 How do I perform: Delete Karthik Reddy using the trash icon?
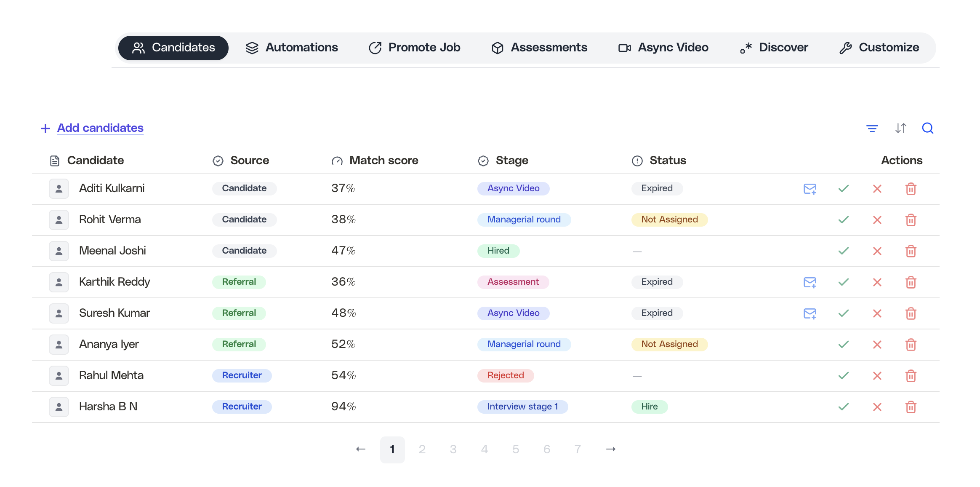pos(911,282)
